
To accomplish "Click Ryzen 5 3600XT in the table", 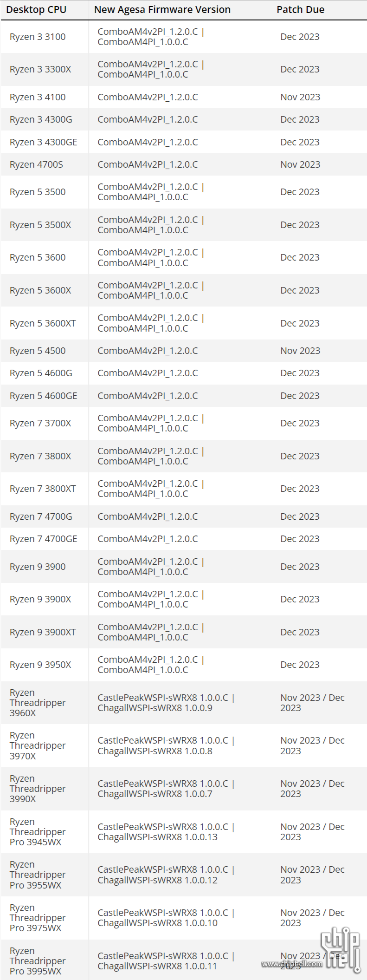I will point(43,323).
